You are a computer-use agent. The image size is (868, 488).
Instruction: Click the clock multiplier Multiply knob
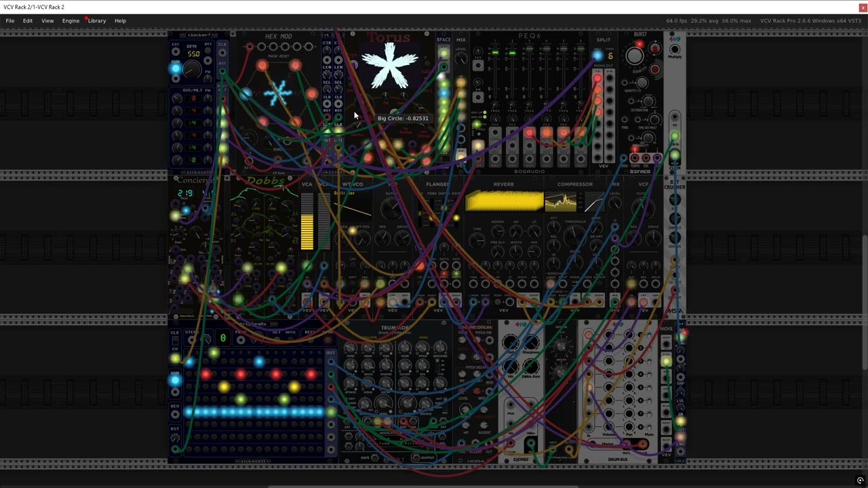(675, 50)
